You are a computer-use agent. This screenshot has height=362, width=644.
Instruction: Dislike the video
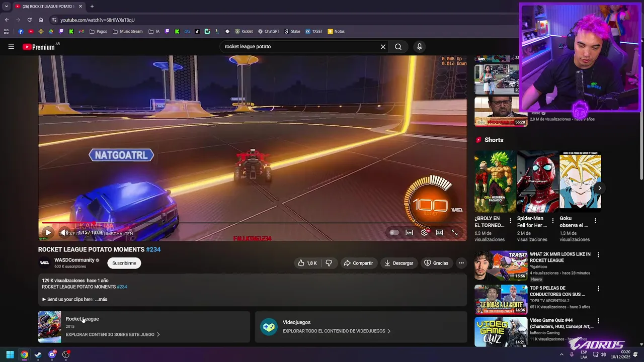click(329, 263)
